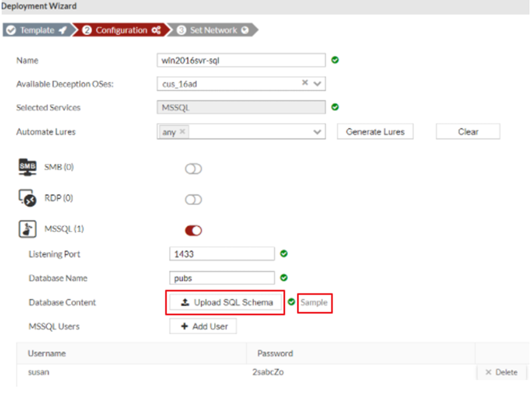Click the 'Deployment Wizard' title
Screen dimensions: 532x402
pyautogui.click(x=39, y=6)
